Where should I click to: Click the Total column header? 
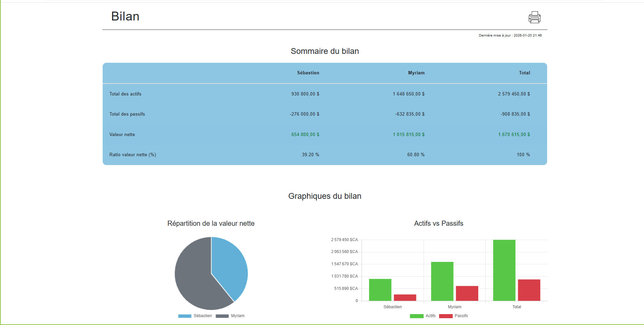tap(524, 73)
